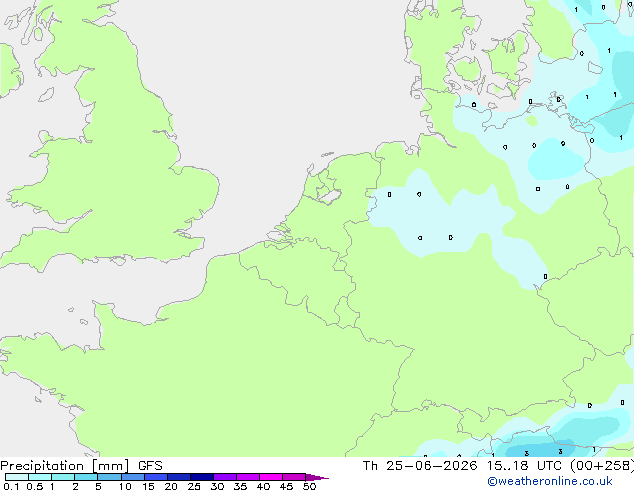Click the 2–5 mm legend swatch
Viewport: 634px width, 490px height.
86,477
